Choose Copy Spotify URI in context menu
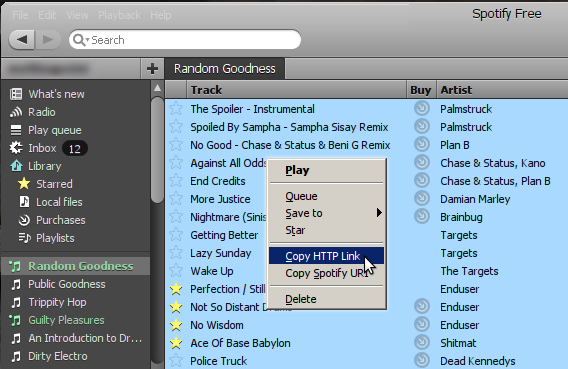The height and width of the screenshot is (369, 568). pos(326,273)
